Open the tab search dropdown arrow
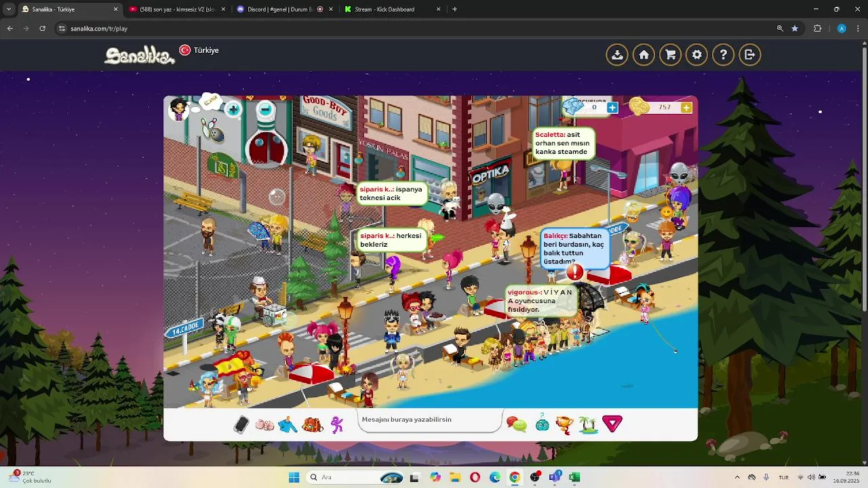The width and height of the screenshot is (868, 488). [9, 9]
